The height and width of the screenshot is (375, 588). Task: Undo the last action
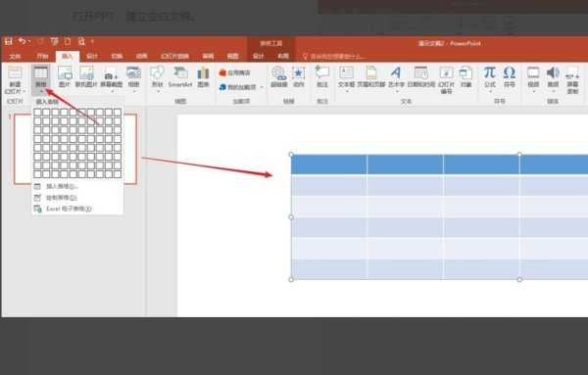click(22, 41)
